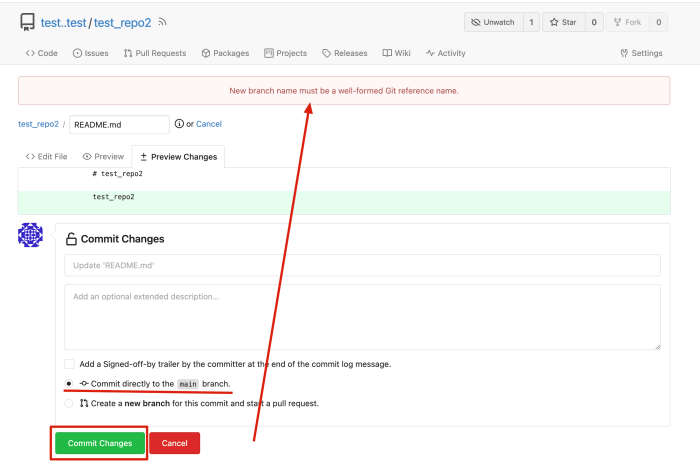Star the repository
700x470 pixels.
563,22
